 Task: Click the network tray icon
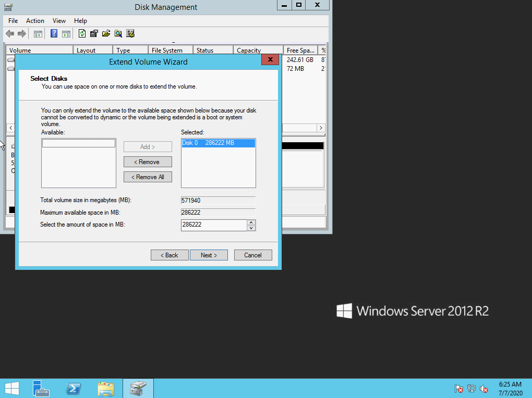click(x=471, y=389)
